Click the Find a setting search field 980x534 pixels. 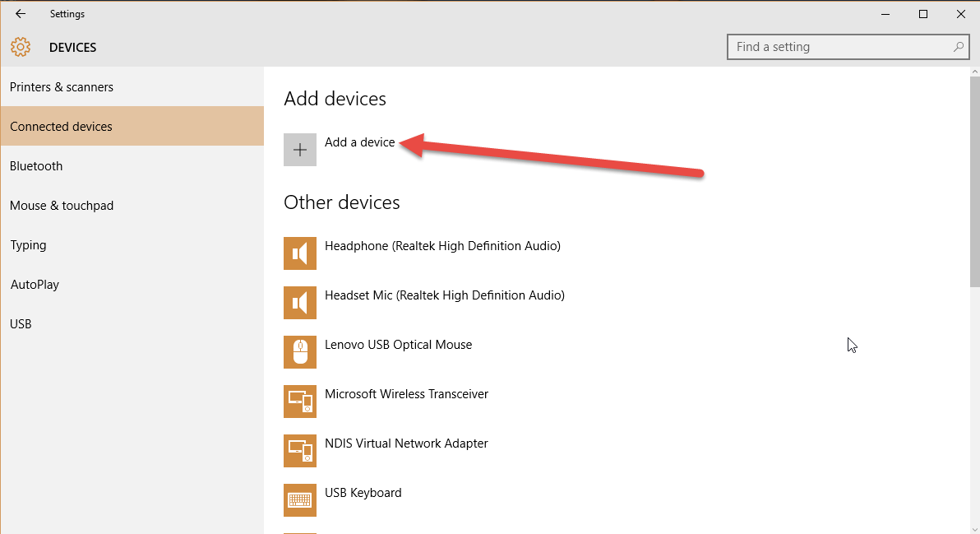coord(830,47)
